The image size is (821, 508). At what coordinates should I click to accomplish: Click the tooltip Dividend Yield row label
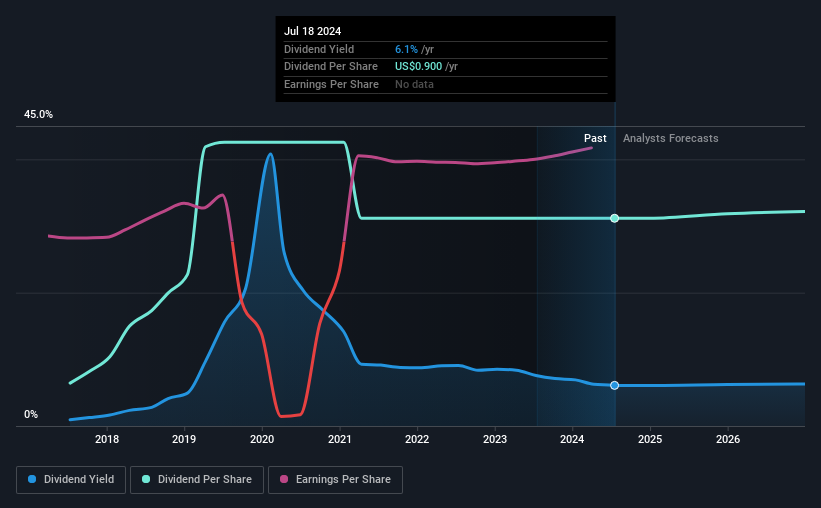(319, 49)
